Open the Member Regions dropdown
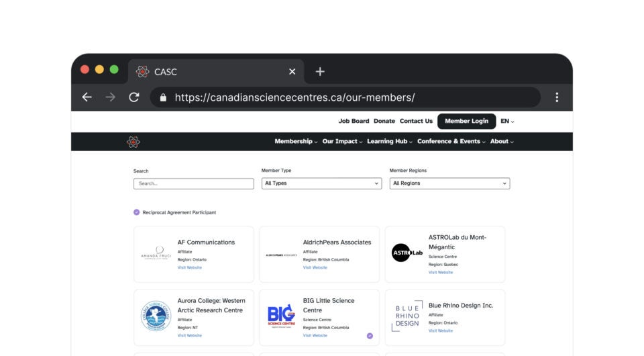Screen dimensions: 644x356 point(449,183)
